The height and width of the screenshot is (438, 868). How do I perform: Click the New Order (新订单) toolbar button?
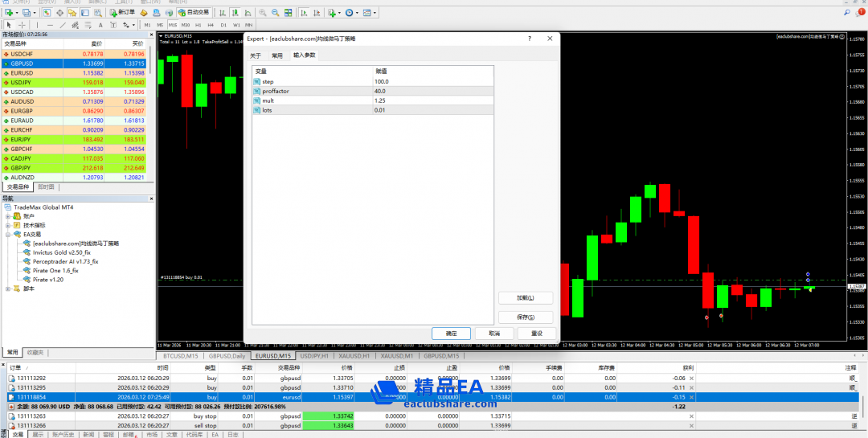point(124,13)
